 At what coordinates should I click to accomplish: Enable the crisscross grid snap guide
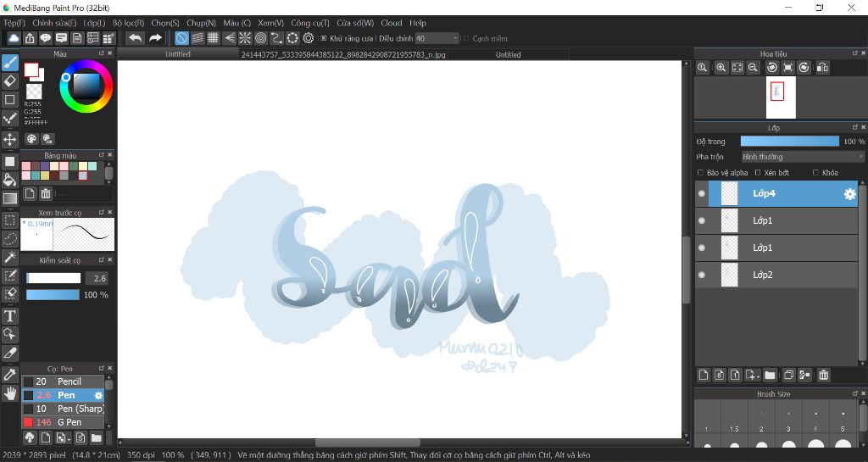[x=213, y=38]
